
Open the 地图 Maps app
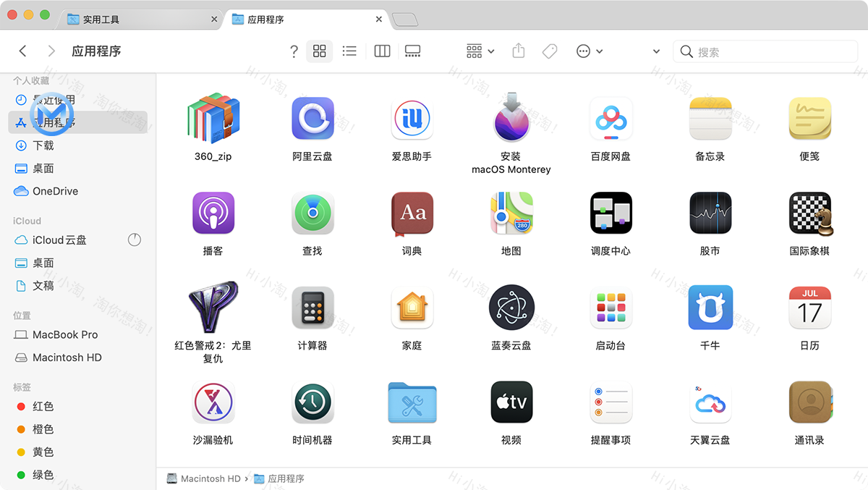[x=511, y=213]
